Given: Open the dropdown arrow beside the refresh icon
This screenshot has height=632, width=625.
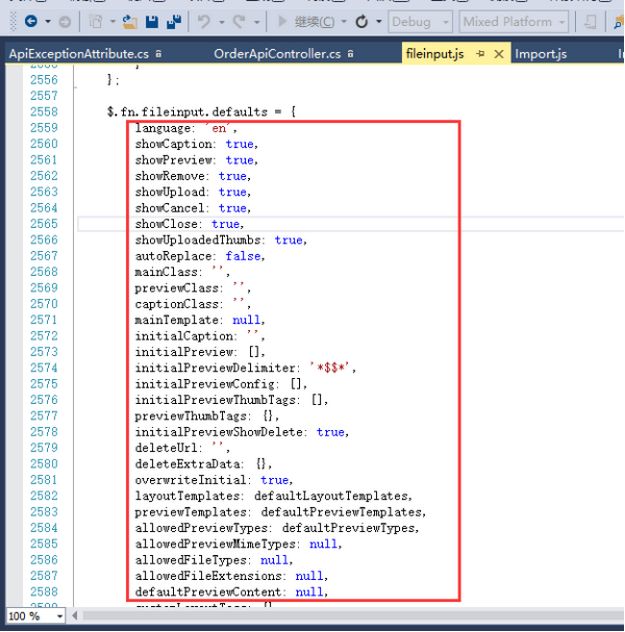Looking at the screenshot, I should [379, 22].
